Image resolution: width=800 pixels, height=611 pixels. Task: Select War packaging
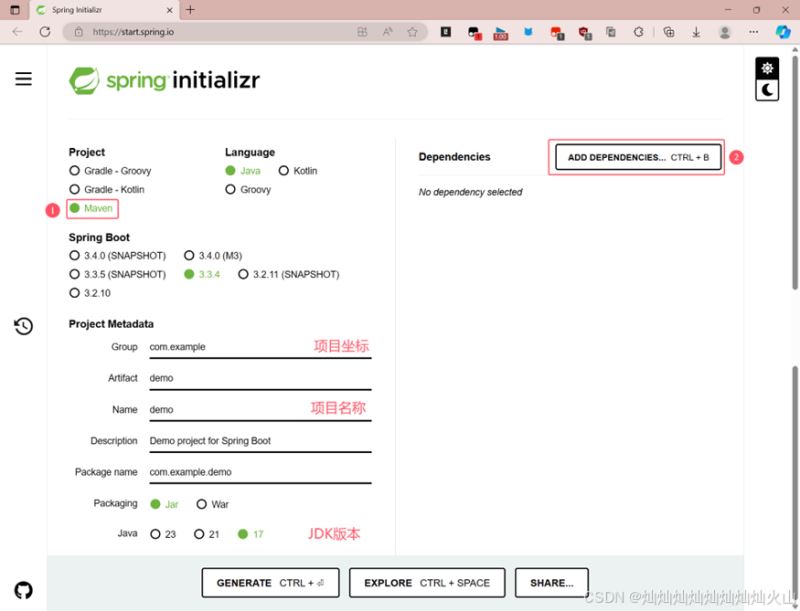213,504
